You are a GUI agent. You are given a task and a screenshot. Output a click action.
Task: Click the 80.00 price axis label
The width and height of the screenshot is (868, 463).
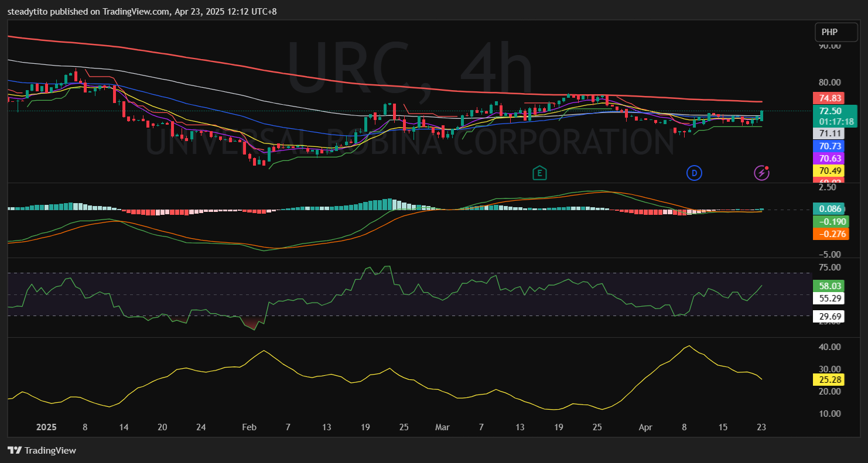(x=830, y=83)
